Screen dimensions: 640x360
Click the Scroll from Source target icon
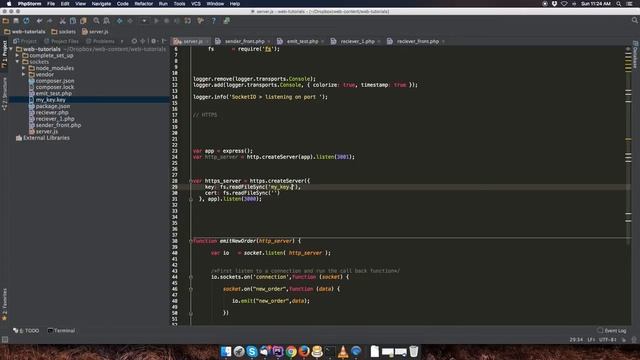134,41
